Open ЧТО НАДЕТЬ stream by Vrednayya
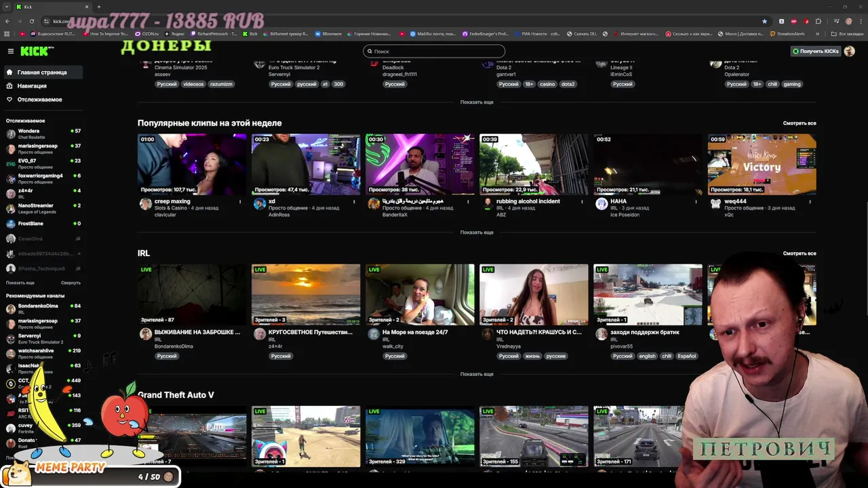 pos(534,295)
